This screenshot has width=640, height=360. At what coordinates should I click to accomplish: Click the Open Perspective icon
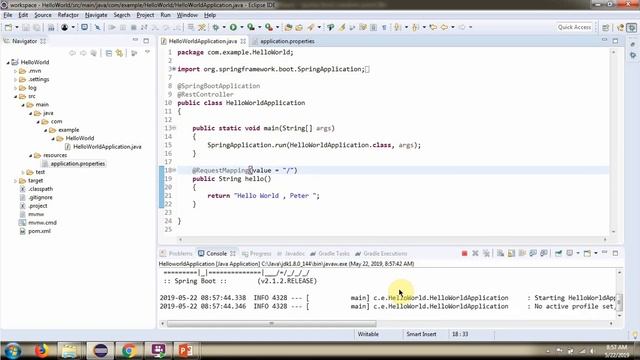(606, 27)
